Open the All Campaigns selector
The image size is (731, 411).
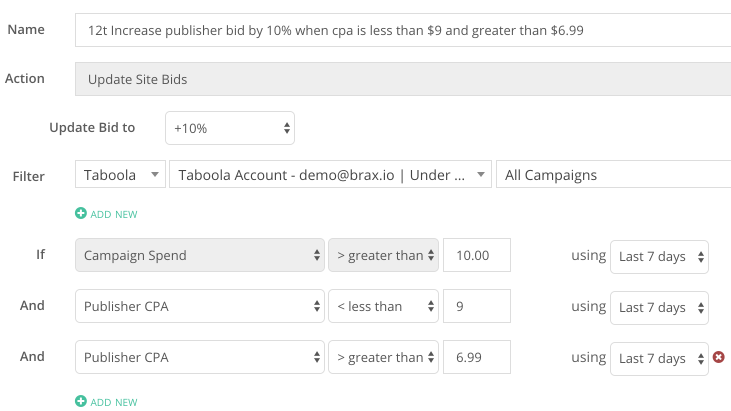coord(614,175)
